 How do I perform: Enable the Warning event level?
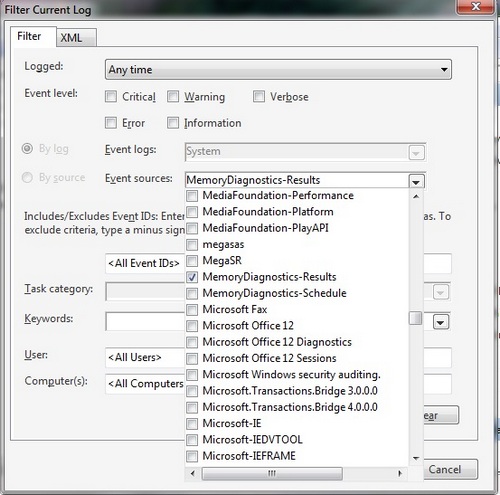[x=173, y=97]
